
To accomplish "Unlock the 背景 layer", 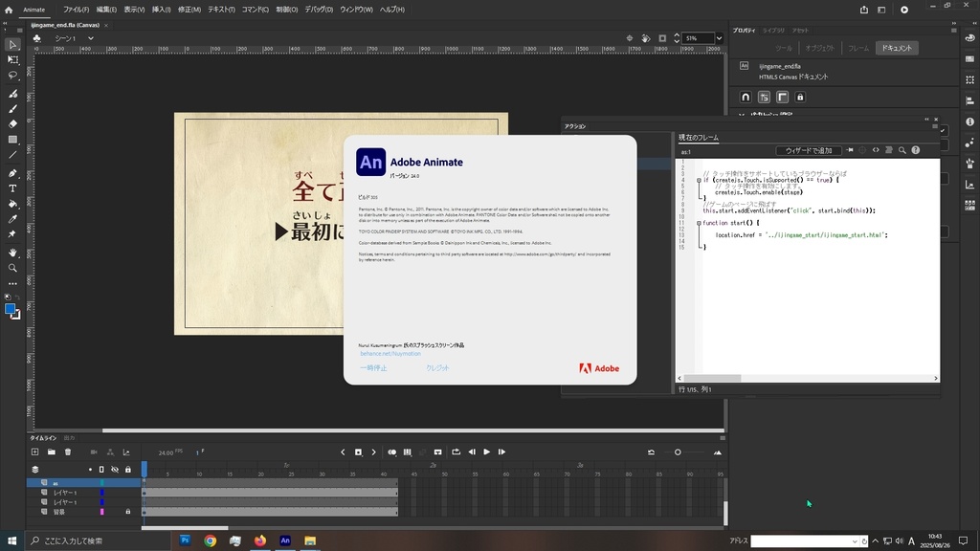I will click(128, 512).
